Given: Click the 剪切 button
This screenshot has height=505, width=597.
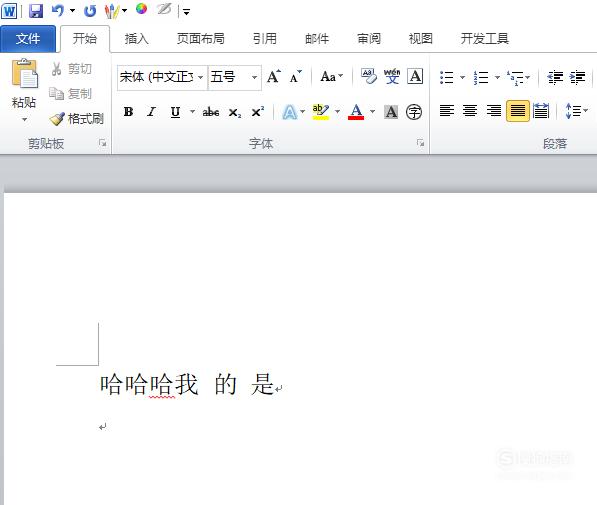Looking at the screenshot, I should click(72, 69).
